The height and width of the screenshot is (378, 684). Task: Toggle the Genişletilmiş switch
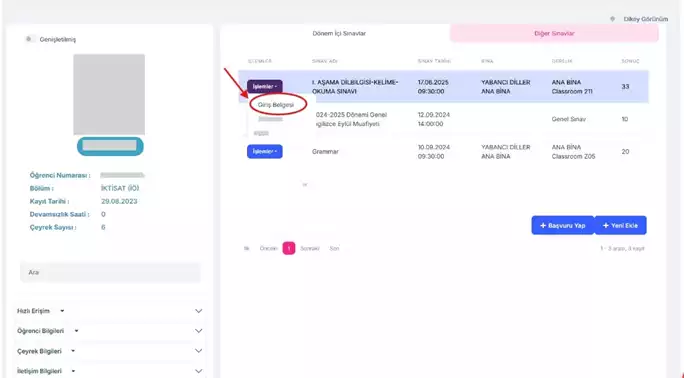pyautogui.click(x=30, y=39)
